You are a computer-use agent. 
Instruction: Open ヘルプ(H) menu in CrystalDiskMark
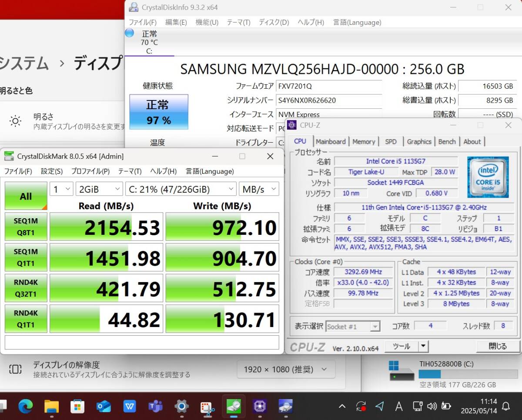tap(163, 171)
